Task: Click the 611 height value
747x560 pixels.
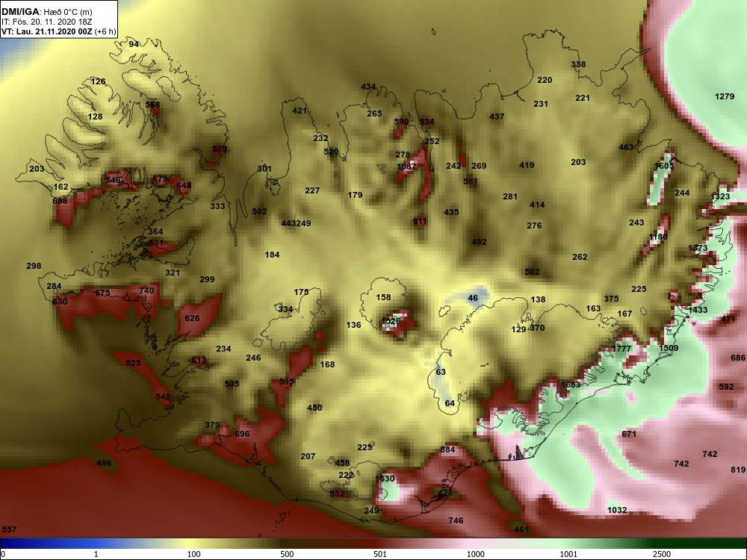Action: tap(420, 221)
